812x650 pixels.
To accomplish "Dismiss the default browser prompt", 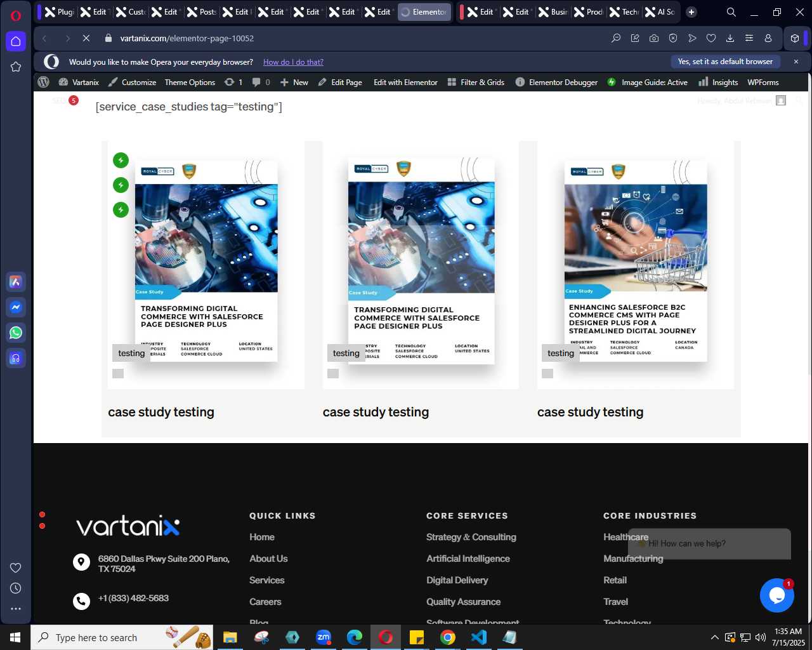I will (796, 62).
